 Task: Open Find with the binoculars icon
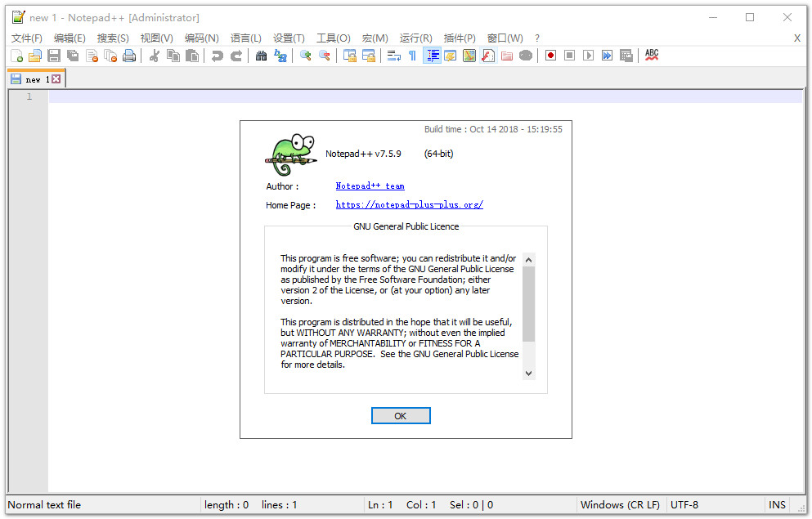click(x=262, y=56)
